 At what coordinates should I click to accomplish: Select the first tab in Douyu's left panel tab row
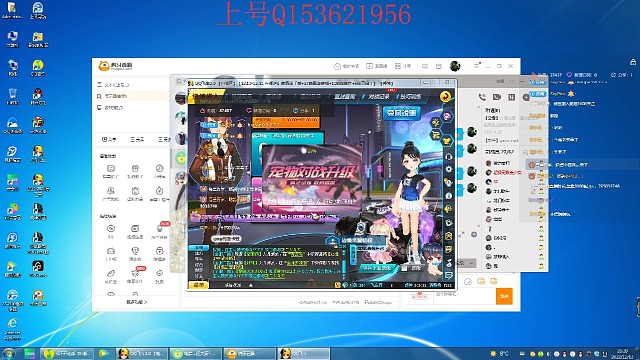point(109,140)
